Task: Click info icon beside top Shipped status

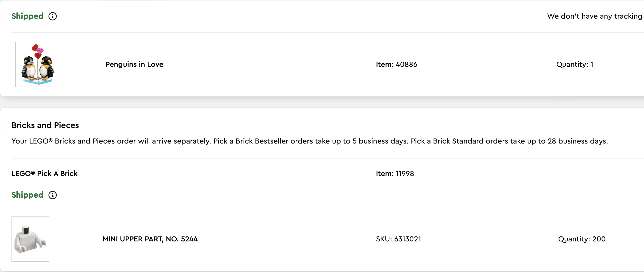Action: click(53, 16)
